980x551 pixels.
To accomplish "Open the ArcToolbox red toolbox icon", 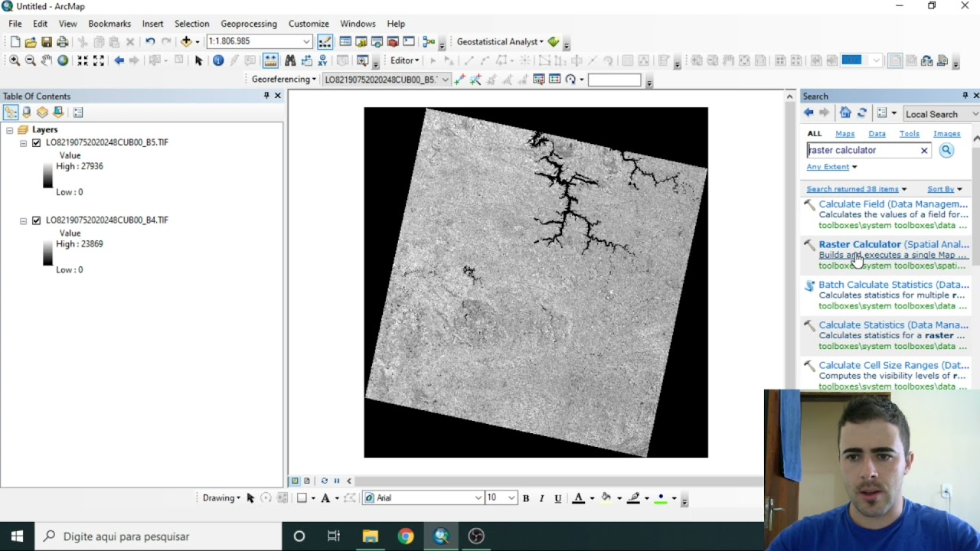I will click(x=393, y=41).
